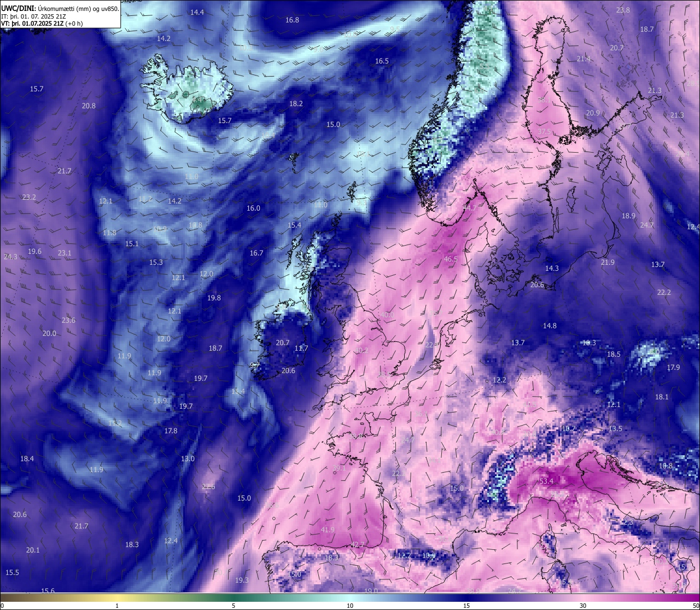
Task: Click the 15.4 value near the Hebrides
Action: point(294,225)
